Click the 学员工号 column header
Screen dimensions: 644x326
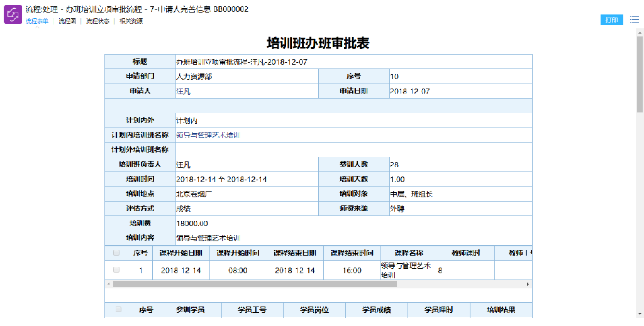(x=252, y=310)
